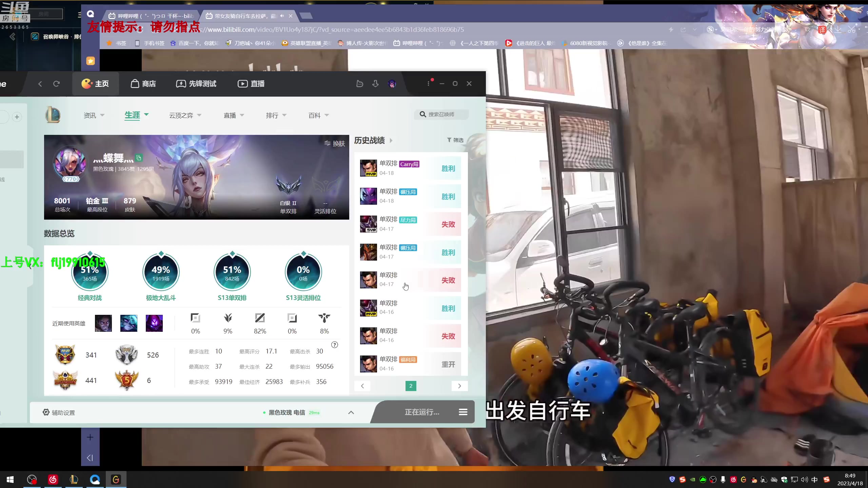
Task: Click the SVP badge icon with 526
Action: [126, 354]
